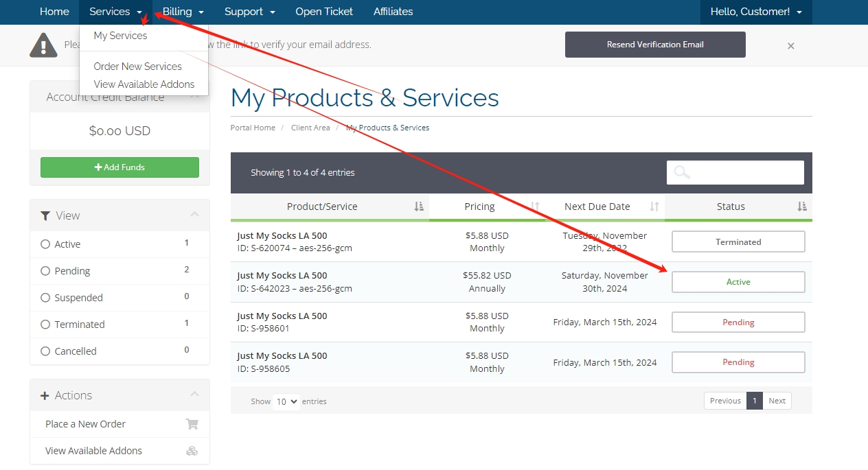Click the cubes icon beside View Available Addons

click(x=192, y=451)
